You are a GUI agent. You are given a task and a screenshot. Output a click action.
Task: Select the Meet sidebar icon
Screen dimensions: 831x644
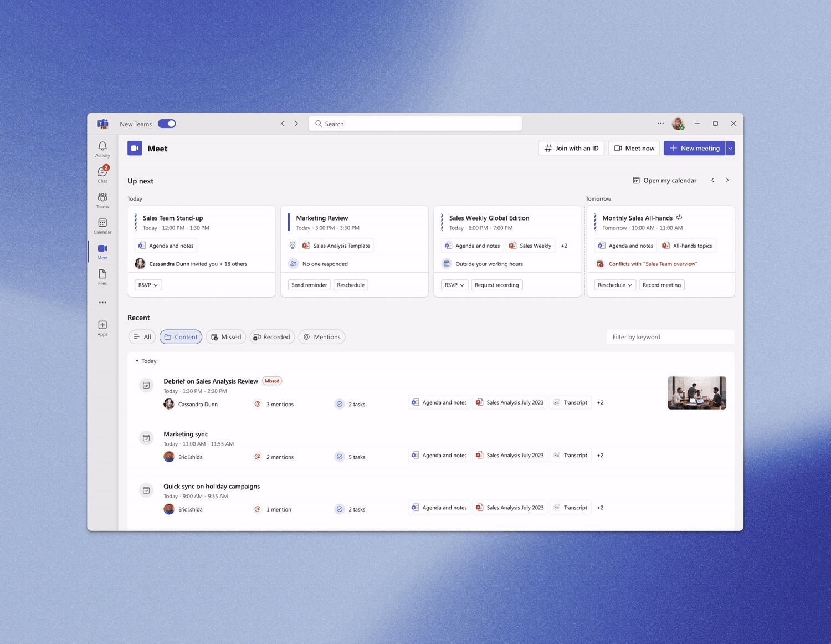tap(102, 251)
